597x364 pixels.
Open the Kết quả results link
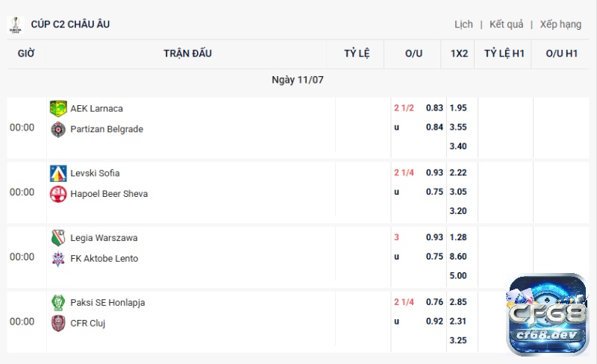pyautogui.click(x=507, y=25)
